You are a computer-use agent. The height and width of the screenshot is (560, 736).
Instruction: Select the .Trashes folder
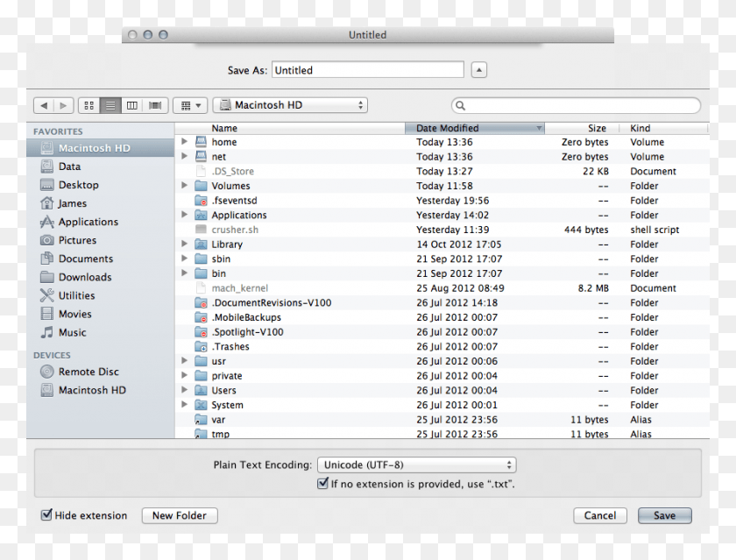click(x=442, y=346)
